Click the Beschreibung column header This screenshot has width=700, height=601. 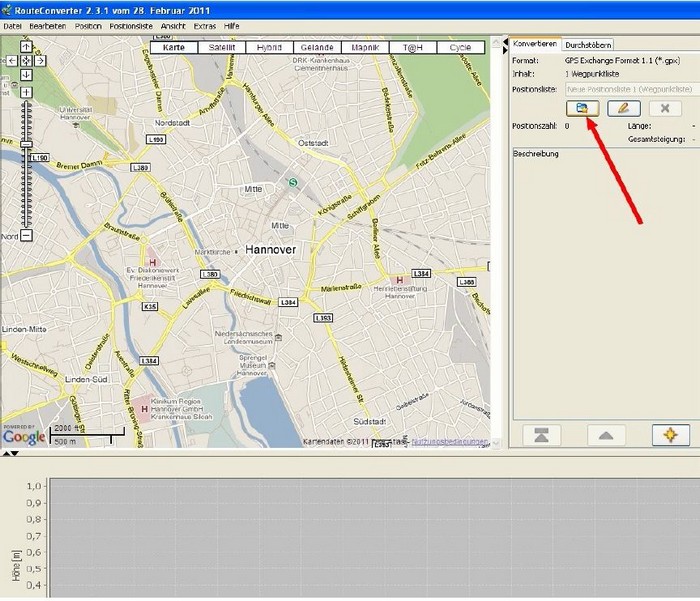(x=535, y=154)
